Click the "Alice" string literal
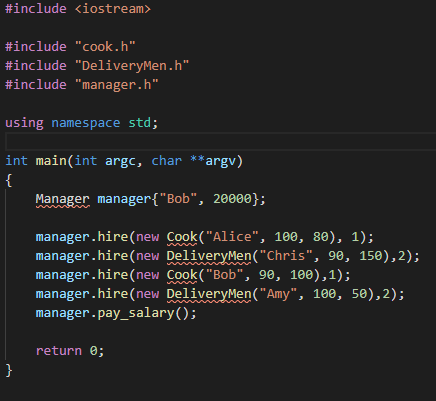The image size is (436, 401). tap(232, 237)
